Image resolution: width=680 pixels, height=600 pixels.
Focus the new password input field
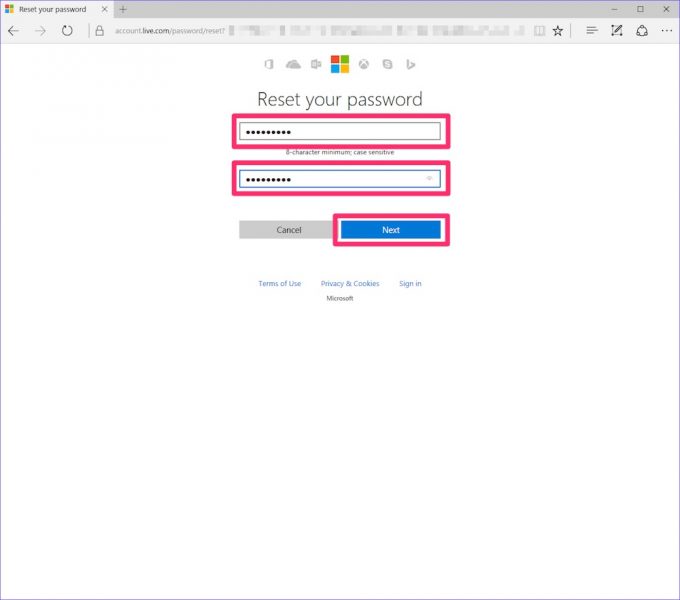(x=340, y=131)
